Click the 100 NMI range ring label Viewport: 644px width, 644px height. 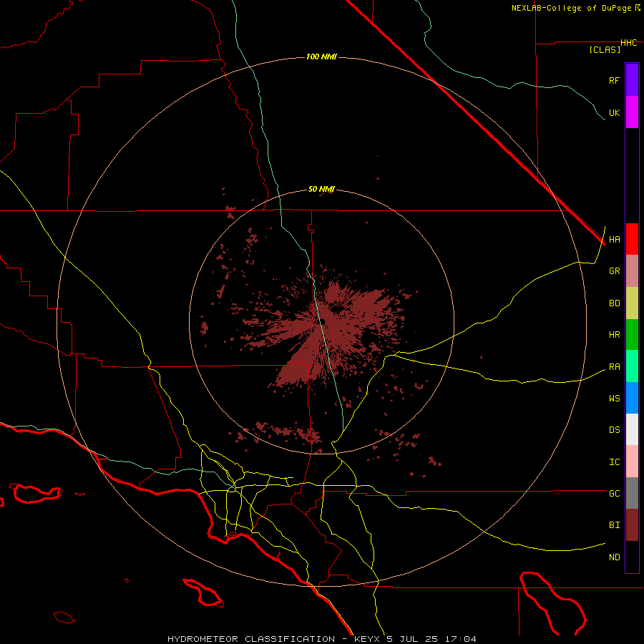point(321,57)
